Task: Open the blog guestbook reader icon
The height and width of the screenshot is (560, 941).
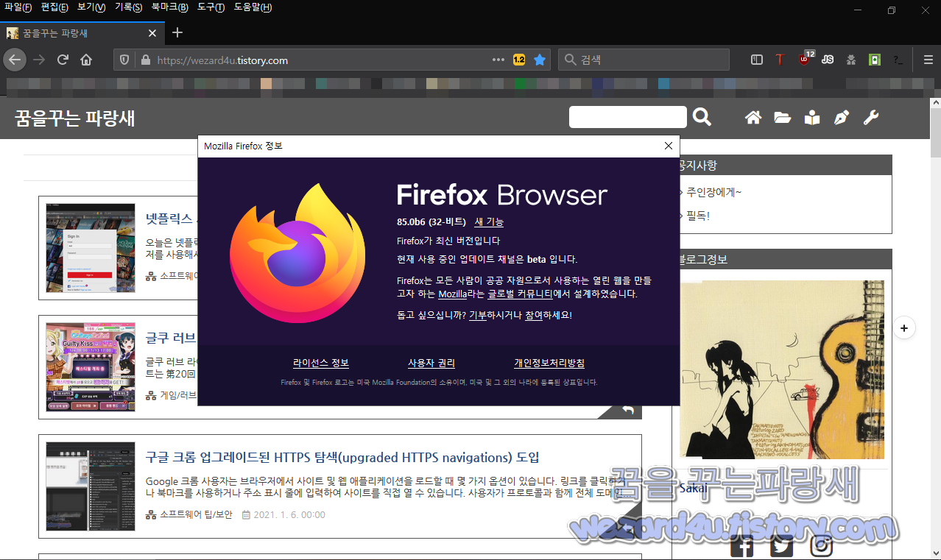Action: click(812, 118)
